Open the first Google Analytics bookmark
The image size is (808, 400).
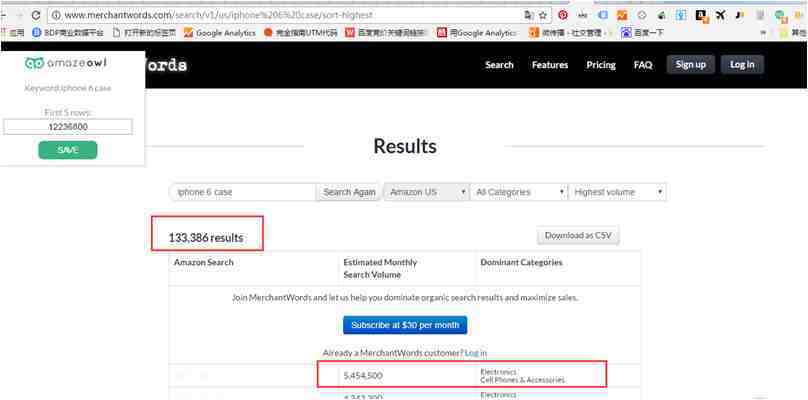[220, 33]
